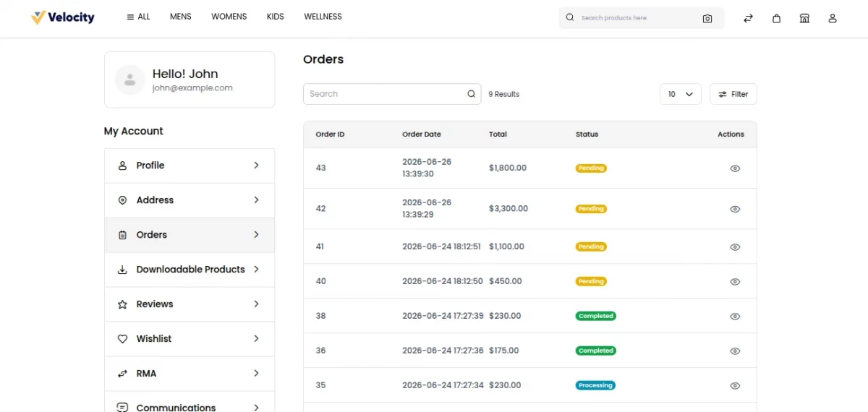
Task: Open Communications in account sidebar
Action: (190, 403)
